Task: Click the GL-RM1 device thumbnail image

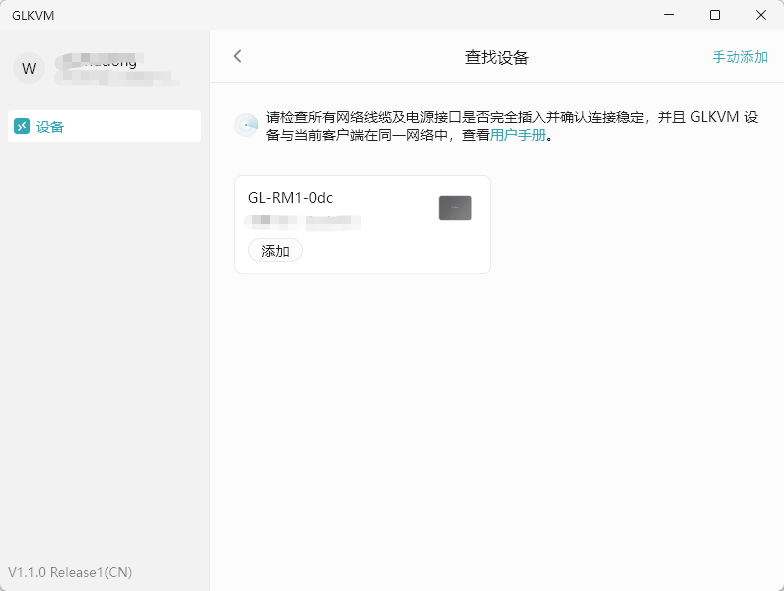Action: tap(455, 208)
